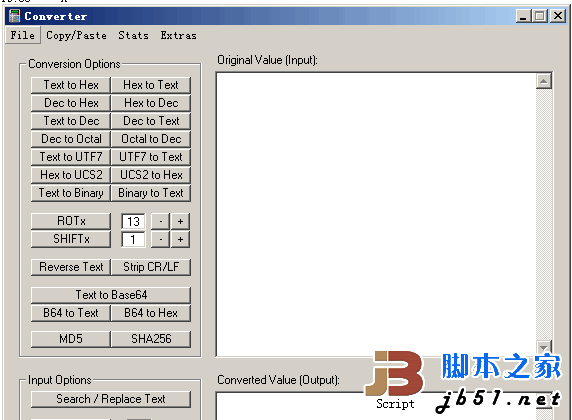Click the Strip CR/LF button

tap(151, 267)
